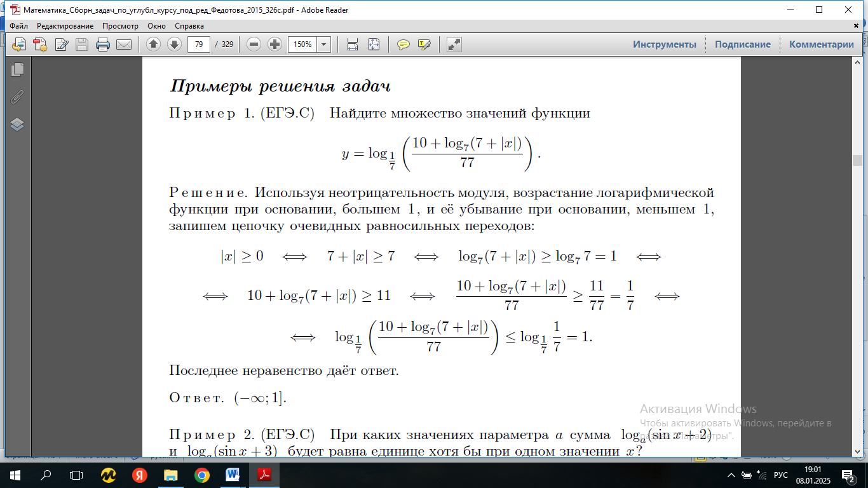Click the page number field showing 79
The image size is (868, 488).
click(x=200, y=44)
